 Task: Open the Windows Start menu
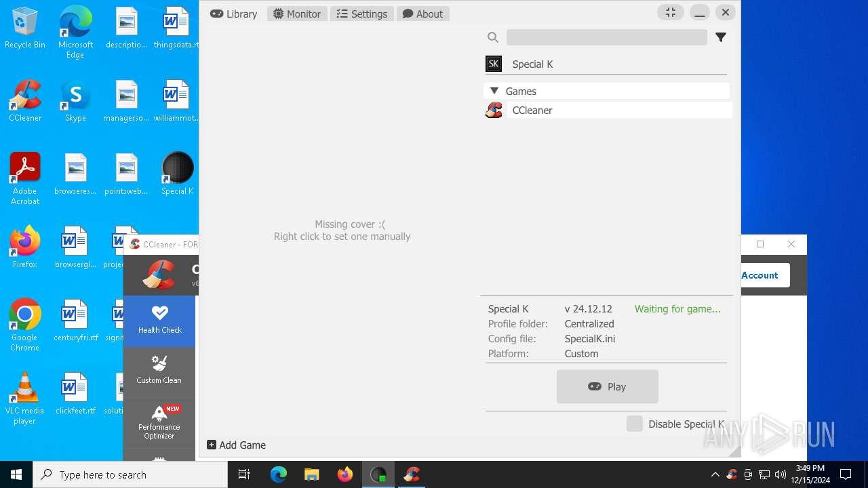pos(16,474)
